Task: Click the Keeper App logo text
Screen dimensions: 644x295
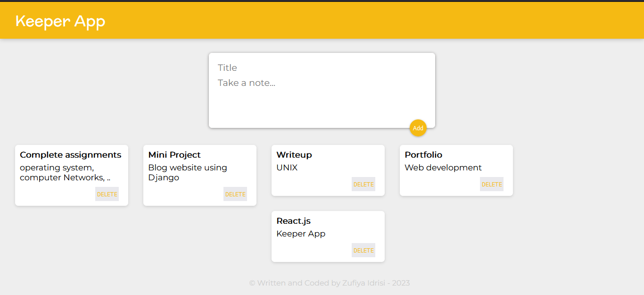Action: point(60,21)
